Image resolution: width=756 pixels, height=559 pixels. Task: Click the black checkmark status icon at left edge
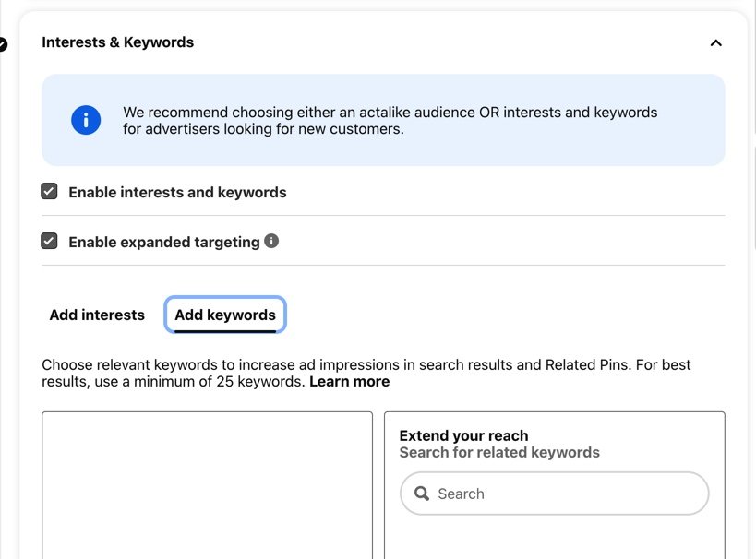point(3,44)
